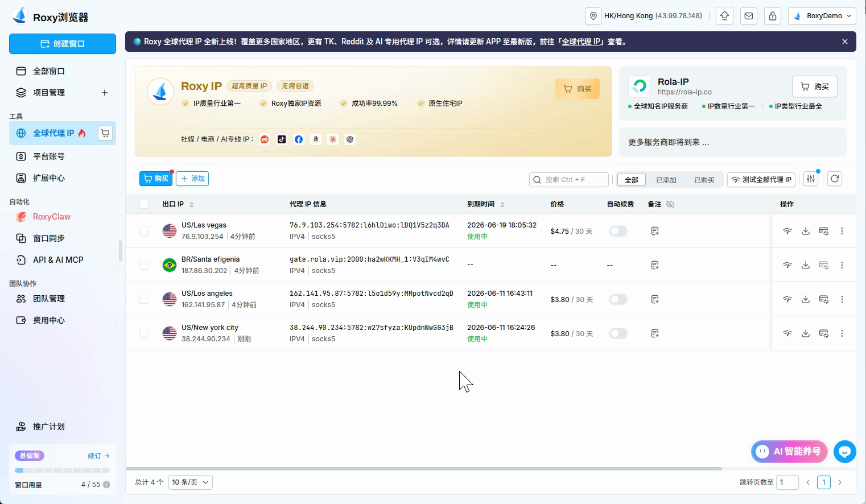
Task: Click the AI 智能养号 floating button
Action: point(790,452)
